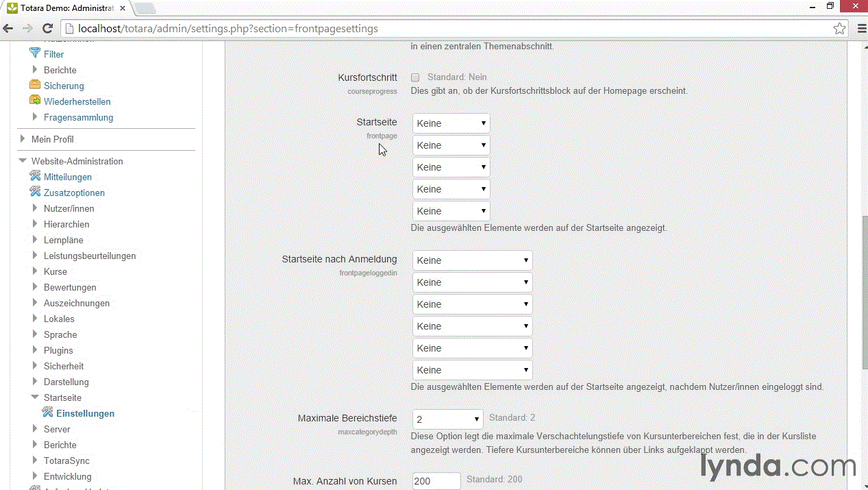The image size is (868, 490).
Task: Go back using the browser back arrow
Action: (x=8, y=29)
